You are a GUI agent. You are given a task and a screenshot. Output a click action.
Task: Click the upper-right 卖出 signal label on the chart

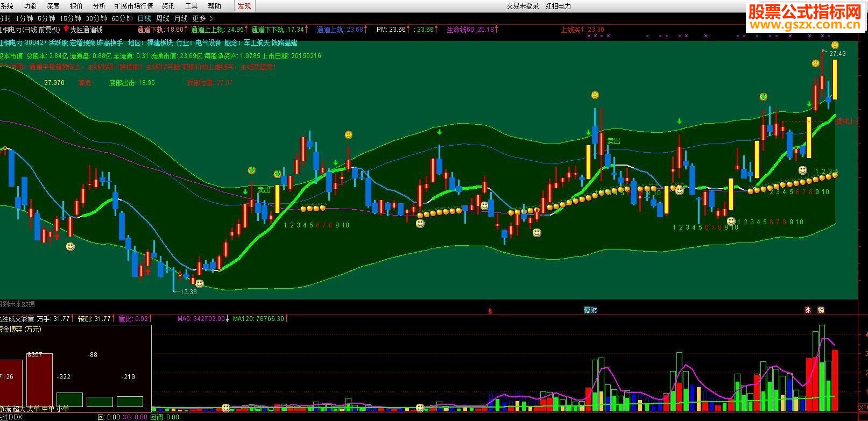[614, 141]
